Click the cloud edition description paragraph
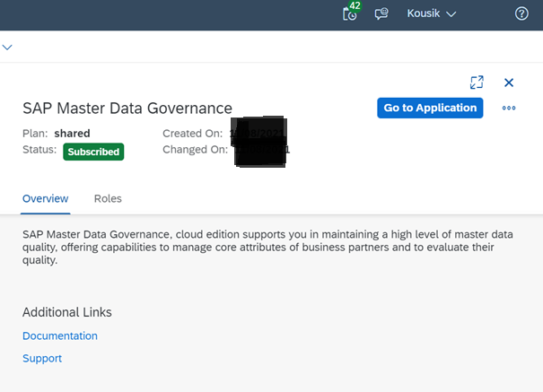 pyautogui.click(x=267, y=247)
